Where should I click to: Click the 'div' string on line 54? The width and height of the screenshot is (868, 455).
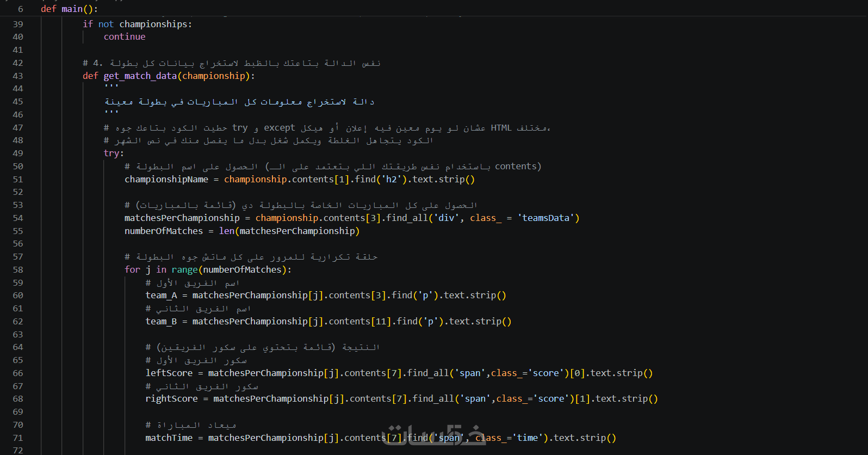(447, 218)
